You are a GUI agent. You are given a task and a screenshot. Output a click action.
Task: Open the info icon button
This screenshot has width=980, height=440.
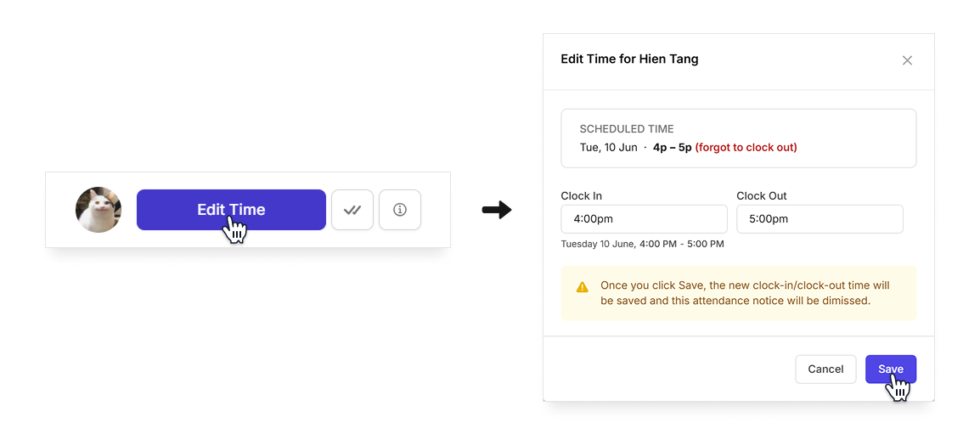pos(400,210)
